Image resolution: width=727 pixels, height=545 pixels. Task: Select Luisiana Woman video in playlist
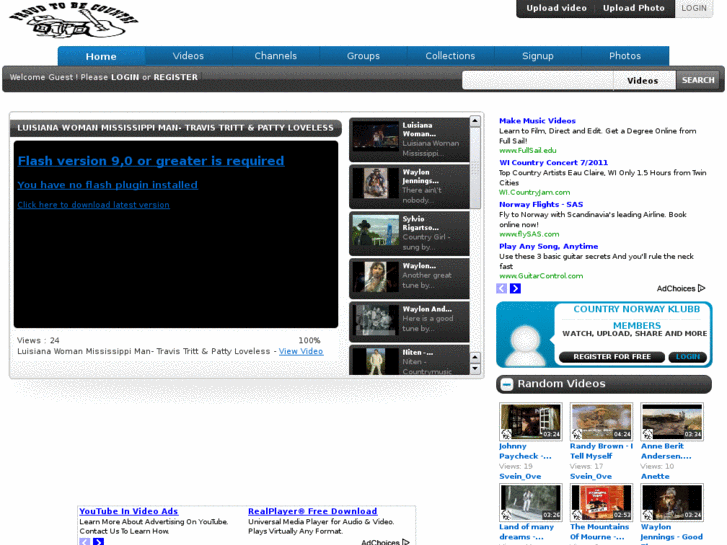[x=409, y=140]
